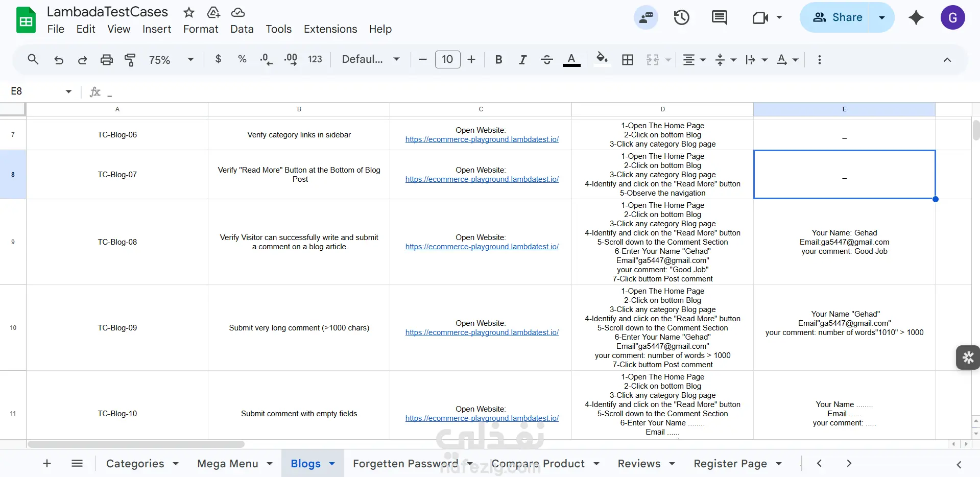This screenshot has width=980, height=477.
Task: Open the name box dropdown arrow
Action: tap(68, 91)
